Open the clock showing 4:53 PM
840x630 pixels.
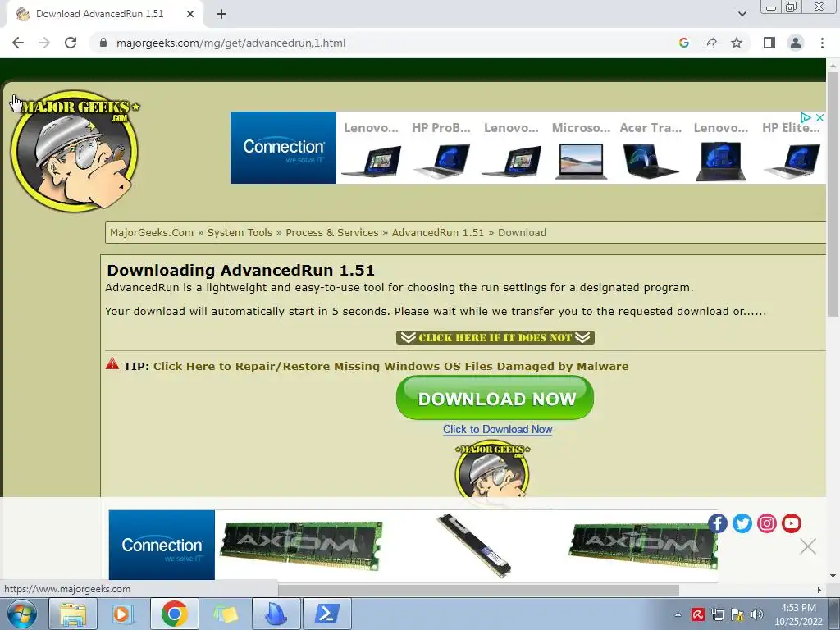tap(798, 614)
